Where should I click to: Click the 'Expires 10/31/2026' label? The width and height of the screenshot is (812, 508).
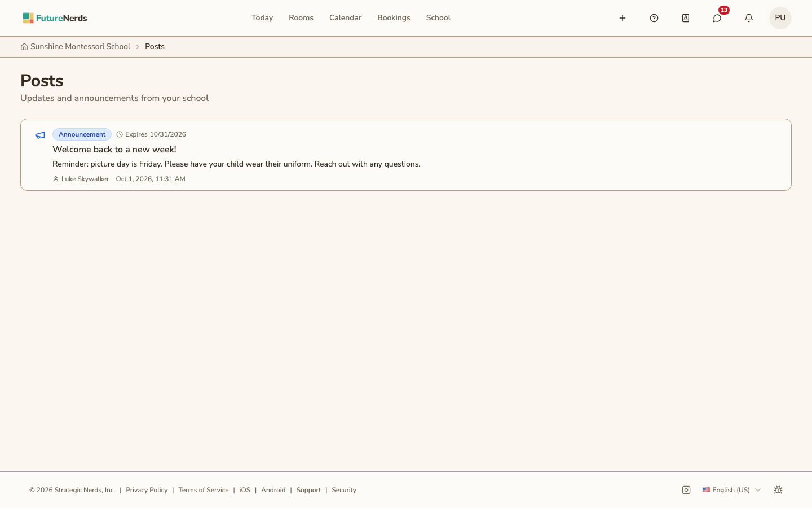pos(156,134)
